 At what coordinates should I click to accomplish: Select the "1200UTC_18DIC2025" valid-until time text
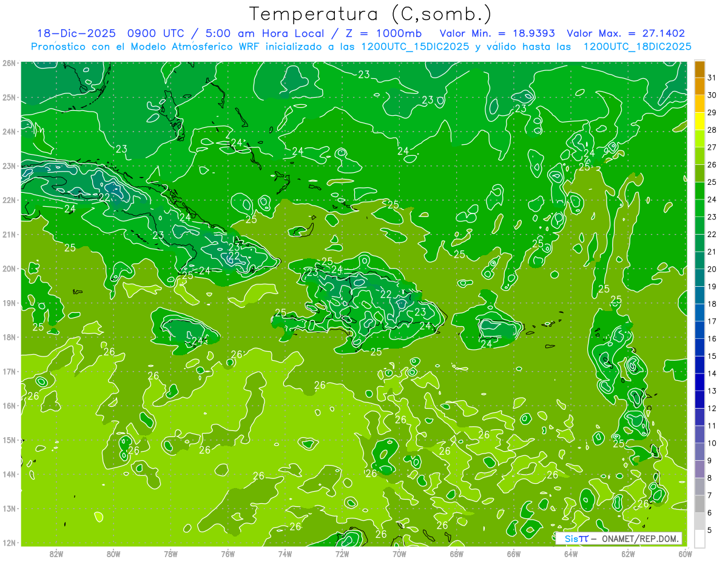[x=637, y=47]
